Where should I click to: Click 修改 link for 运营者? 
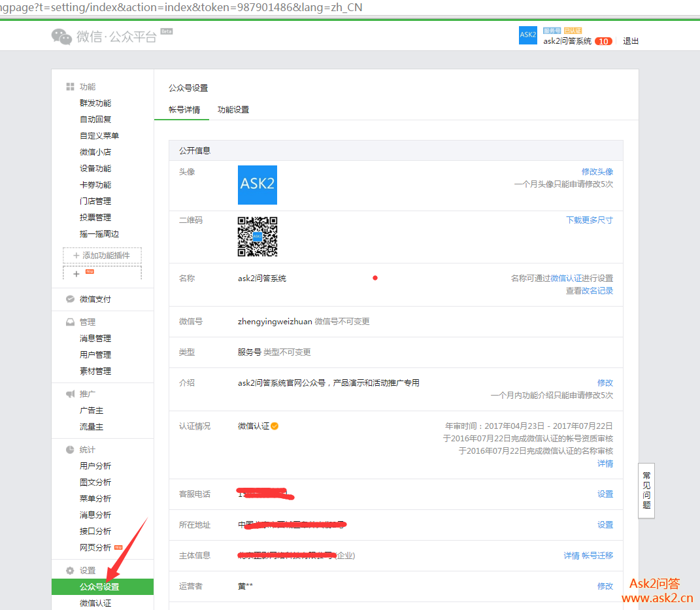pyautogui.click(x=605, y=586)
